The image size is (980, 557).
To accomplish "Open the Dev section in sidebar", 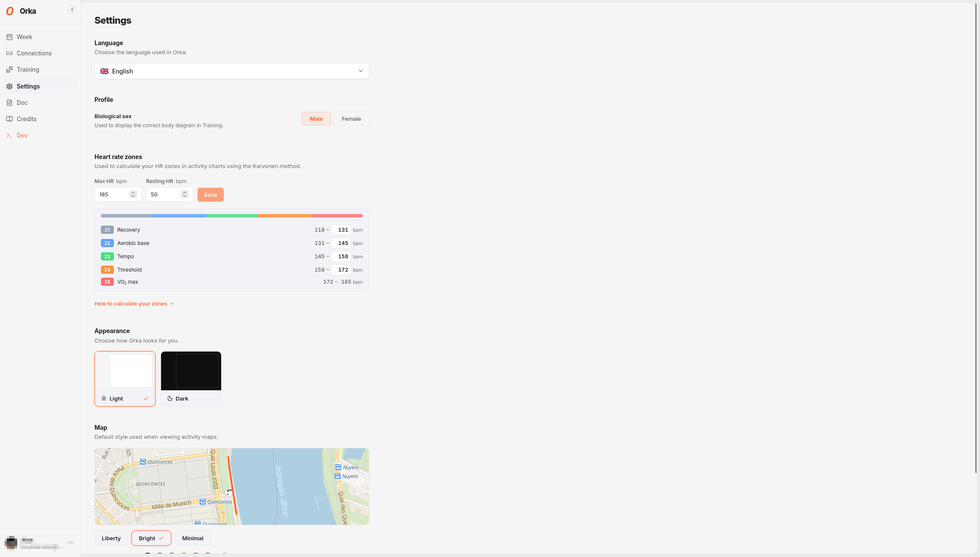I will click(40, 135).
